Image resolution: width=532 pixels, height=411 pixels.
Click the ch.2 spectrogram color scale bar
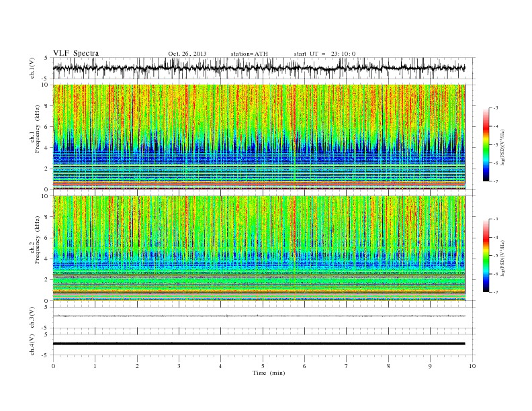click(486, 256)
